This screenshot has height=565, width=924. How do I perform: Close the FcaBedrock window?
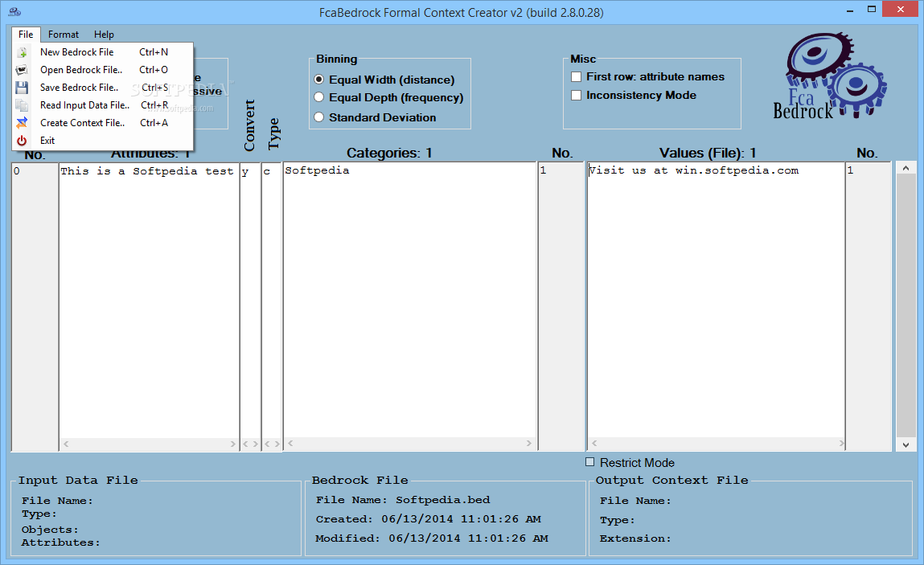click(x=901, y=10)
